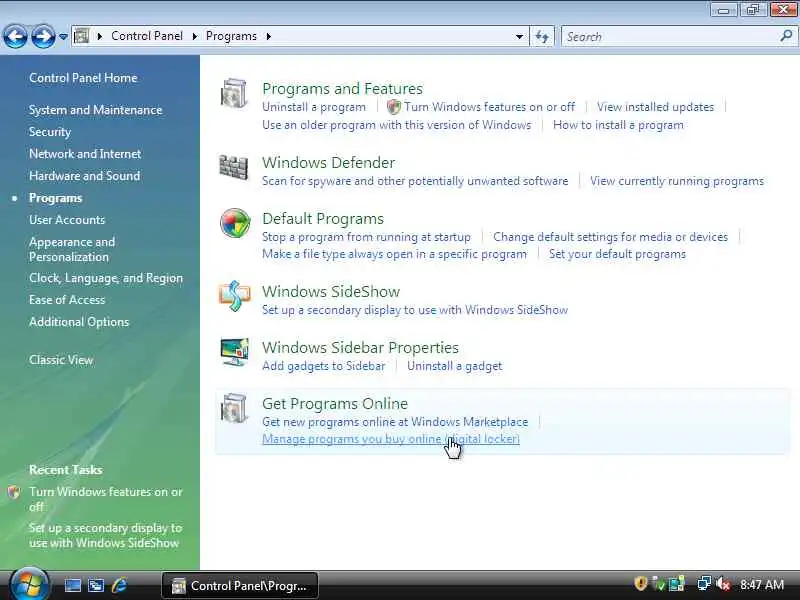Screen dimensions: 800x600
Task: Click How to install a program link
Action: tap(618, 125)
